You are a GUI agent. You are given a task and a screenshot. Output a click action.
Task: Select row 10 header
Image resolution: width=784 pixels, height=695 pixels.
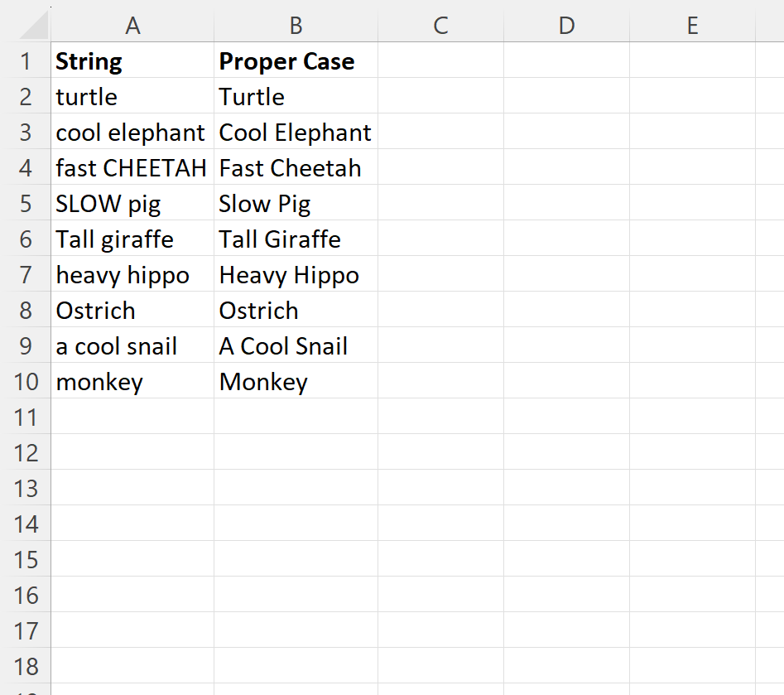click(x=26, y=381)
